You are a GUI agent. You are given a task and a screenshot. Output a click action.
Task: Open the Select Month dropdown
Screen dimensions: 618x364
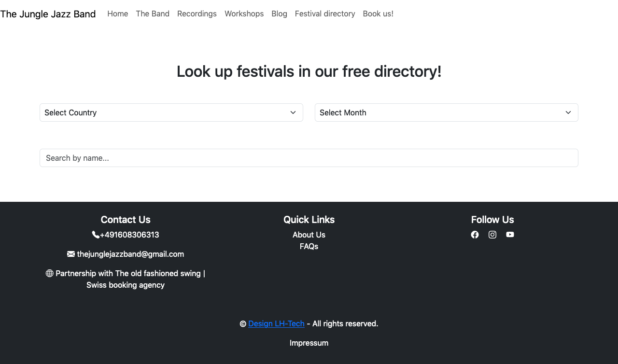[x=447, y=112]
